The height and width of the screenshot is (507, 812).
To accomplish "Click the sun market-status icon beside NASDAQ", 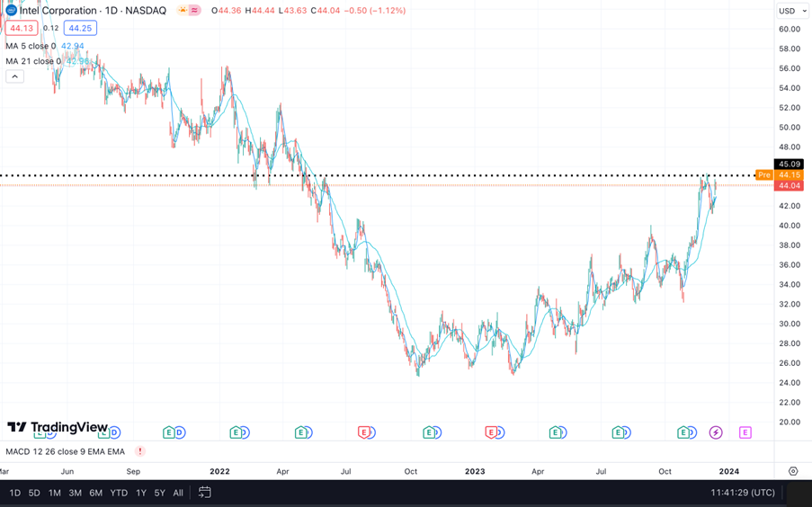I will [x=183, y=10].
